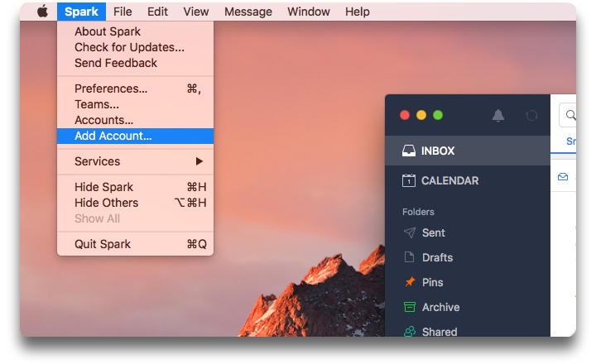
Task: Click the green Archive box icon
Action: point(410,307)
